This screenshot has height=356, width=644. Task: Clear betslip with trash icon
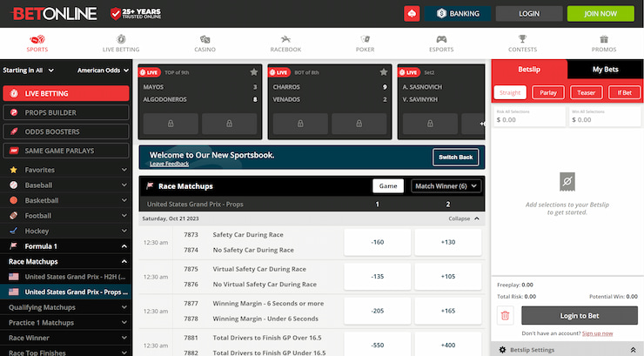pyautogui.click(x=505, y=316)
